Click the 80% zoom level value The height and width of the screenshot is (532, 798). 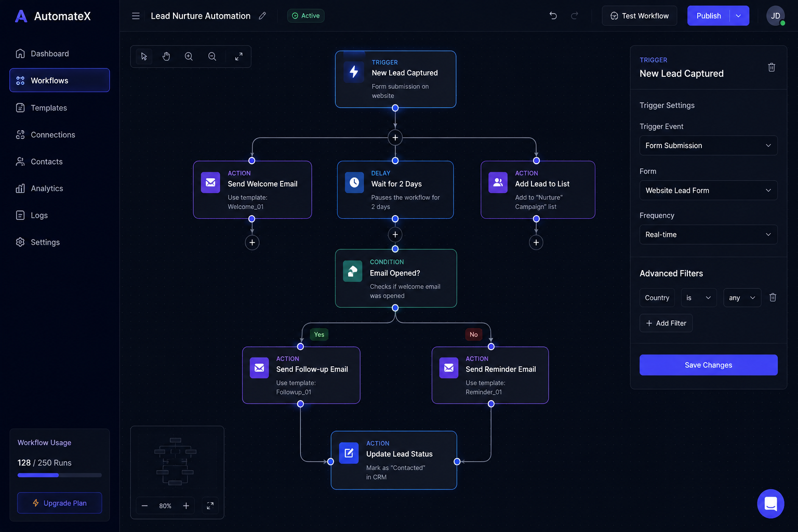[165, 506]
